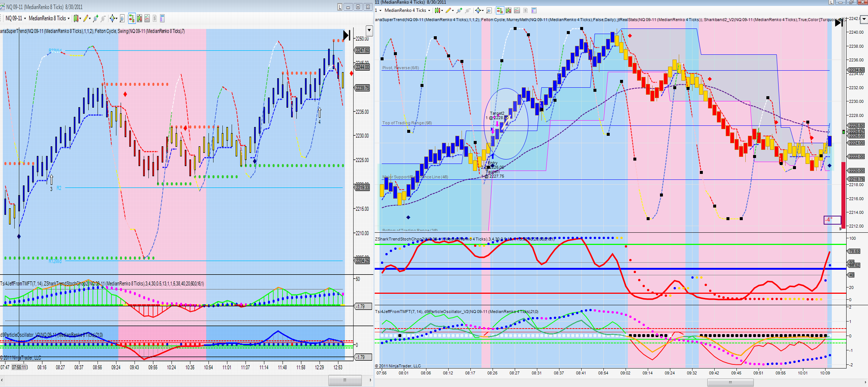Open the data box on the 4 Ticks chart
Viewport: 868px width, 387px height.
pyautogui.click(x=489, y=10)
